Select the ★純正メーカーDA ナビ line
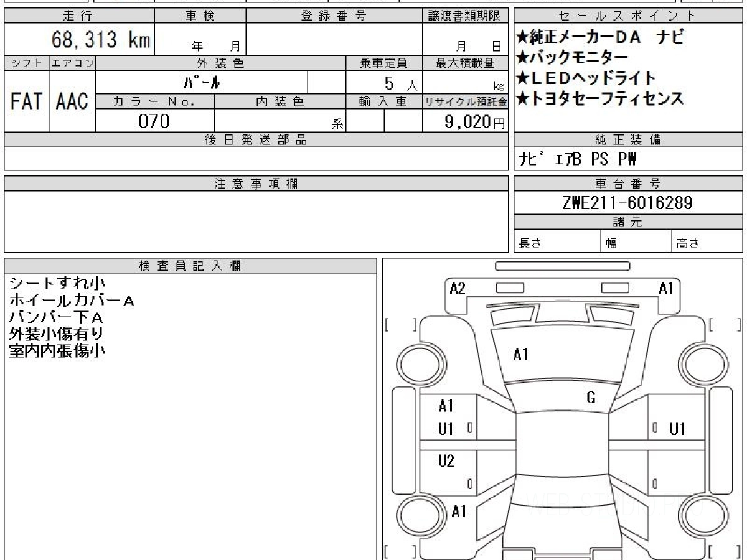747x560 pixels. click(600, 38)
